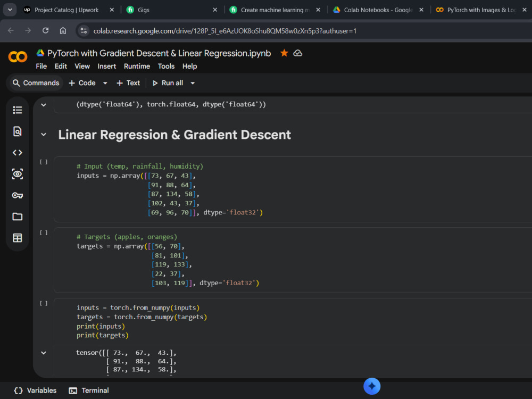The width and height of the screenshot is (532, 399).
Task: Open the Runtime menu
Action: pyautogui.click(x=137, y=66)
